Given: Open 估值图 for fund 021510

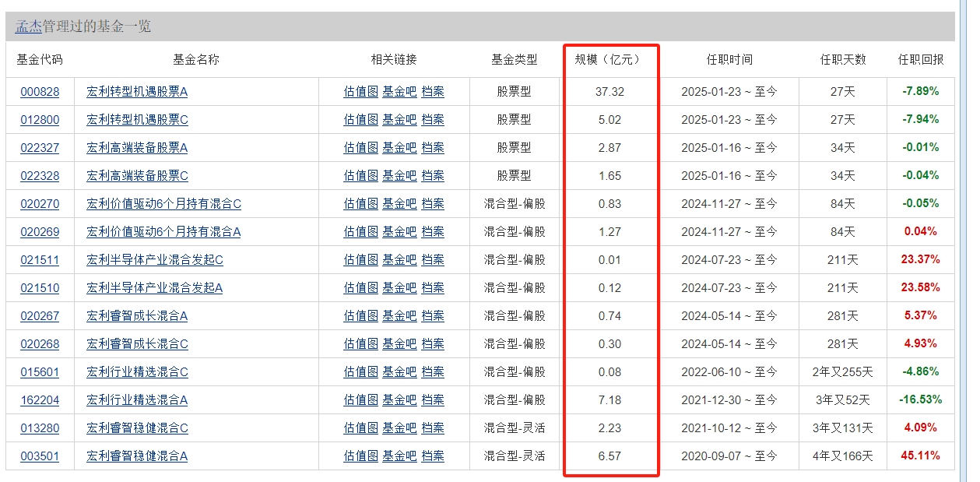Looking at the screenshot, I should click(x=361, y=288).
